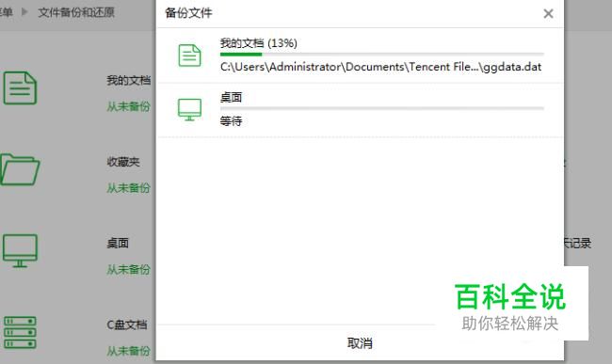Click the 桌面 waiting progress bar

tap(381, 108)
